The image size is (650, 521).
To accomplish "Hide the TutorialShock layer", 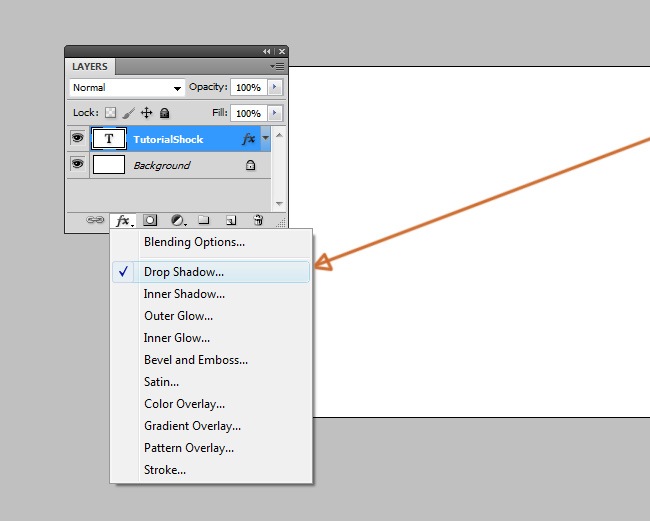I will (x=77, y=139).
